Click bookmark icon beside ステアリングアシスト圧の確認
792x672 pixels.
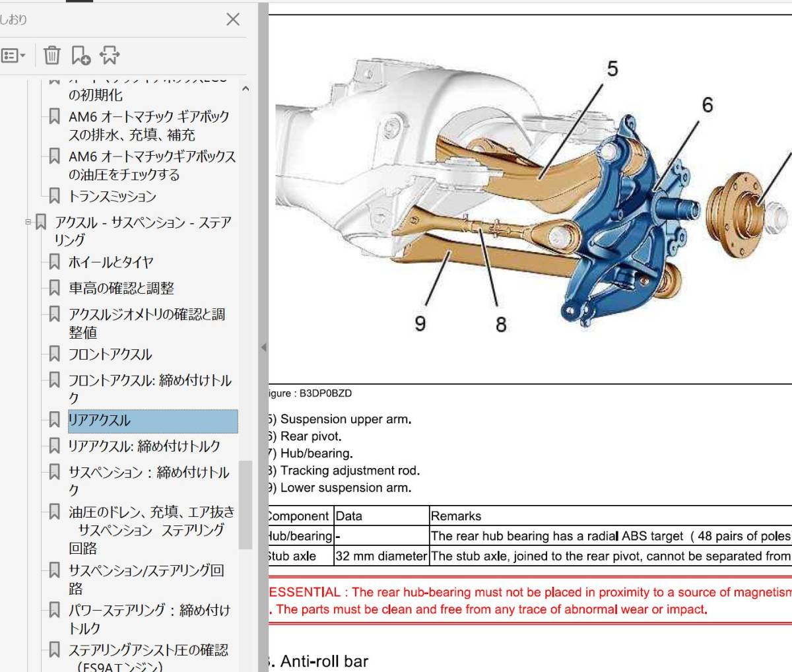55,650
